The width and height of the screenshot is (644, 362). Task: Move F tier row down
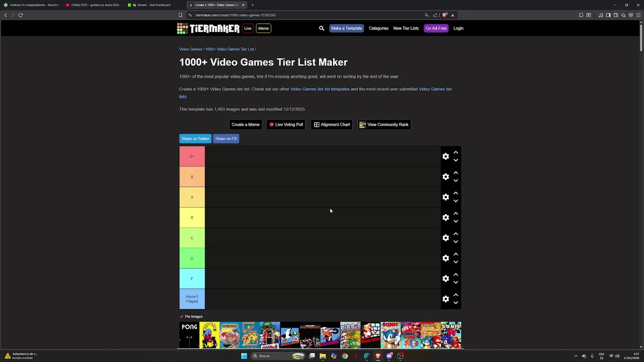[x=456, y=283]
